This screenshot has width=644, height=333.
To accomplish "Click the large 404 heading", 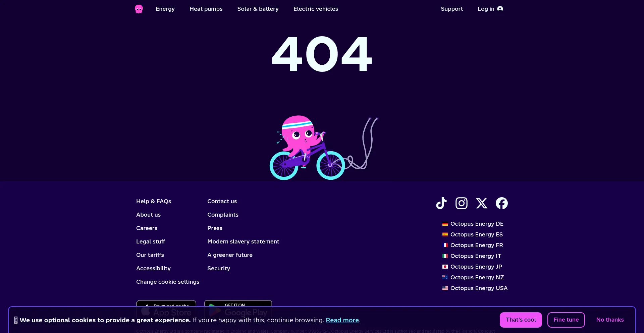I will pos(322,54).
